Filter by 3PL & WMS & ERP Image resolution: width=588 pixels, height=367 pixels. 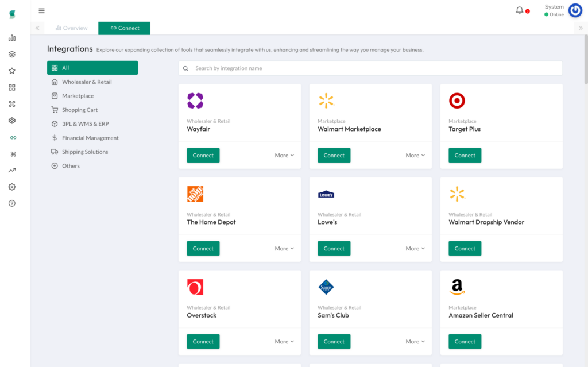pos(92,124)
